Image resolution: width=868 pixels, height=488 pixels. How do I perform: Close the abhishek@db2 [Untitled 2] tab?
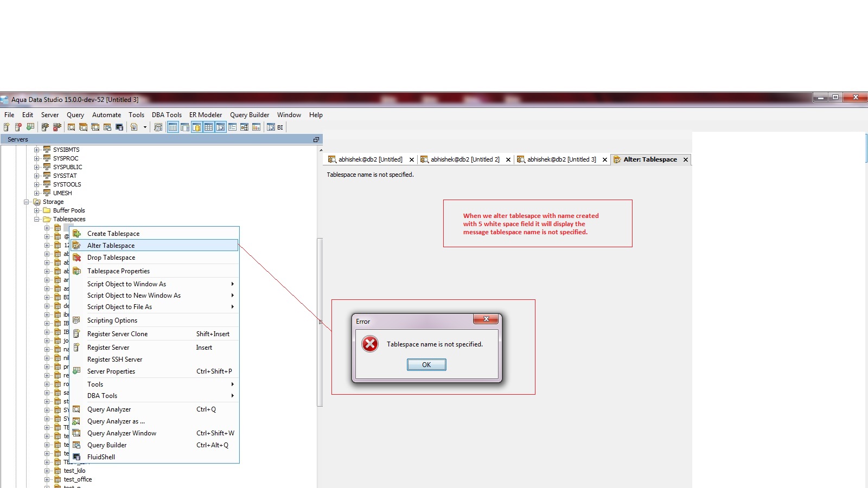[508, 159]
